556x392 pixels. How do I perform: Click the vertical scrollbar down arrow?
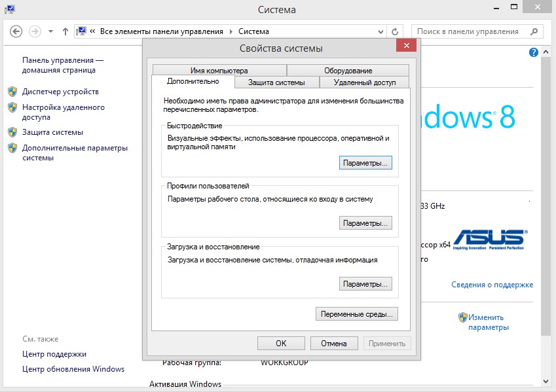546,382
